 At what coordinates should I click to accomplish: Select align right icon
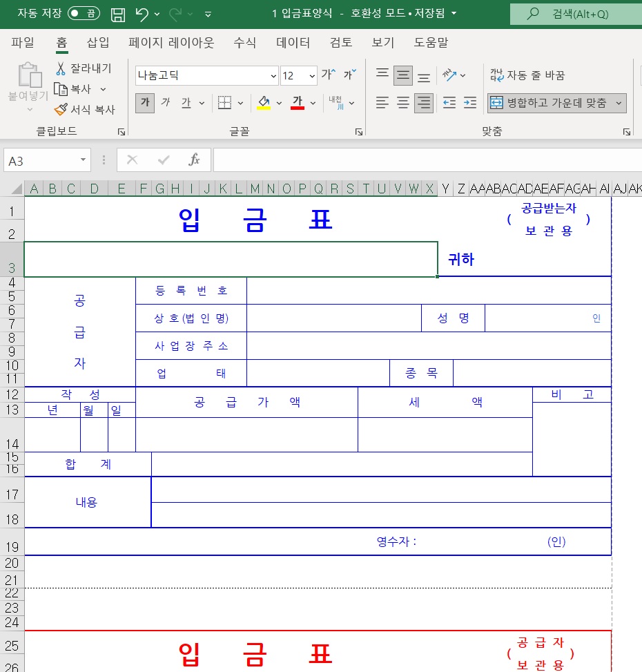click(x=424, y=103)
